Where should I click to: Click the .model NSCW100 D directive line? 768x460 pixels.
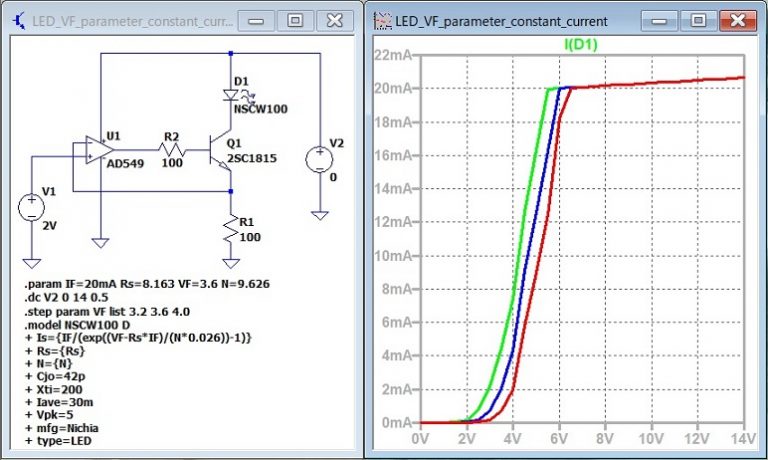pyautogui.click(x=82, y=324)
